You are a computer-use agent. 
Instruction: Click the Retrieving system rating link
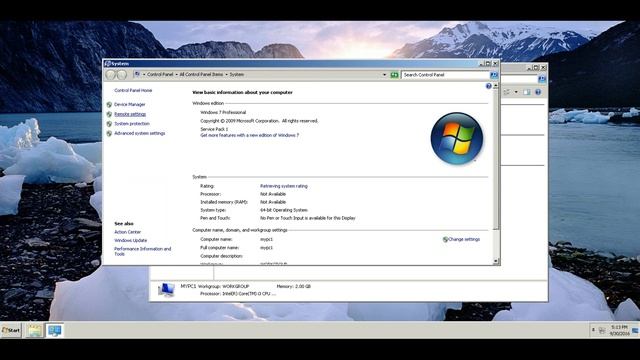(x=284, y=186)
